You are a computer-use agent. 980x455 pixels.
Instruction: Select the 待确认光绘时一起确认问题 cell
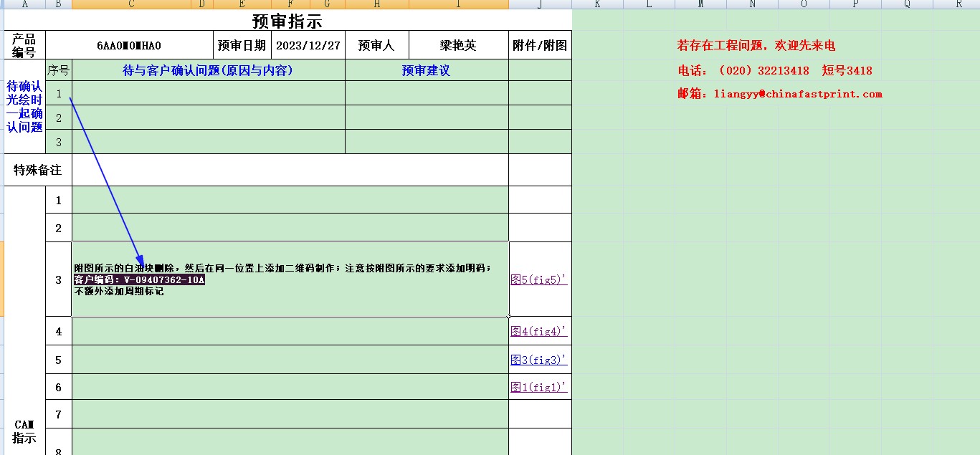coord(24,107)
